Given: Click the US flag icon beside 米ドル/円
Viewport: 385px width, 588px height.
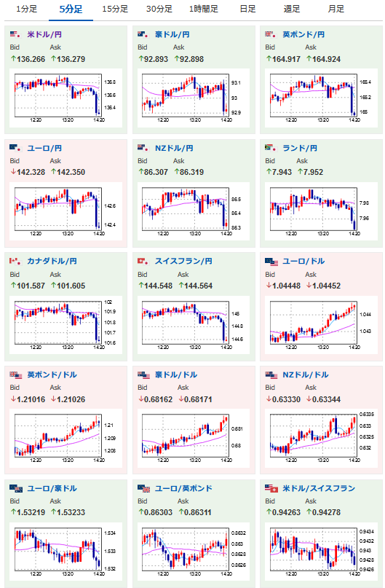Looking at the screenshot, I should tap(15, 34).
